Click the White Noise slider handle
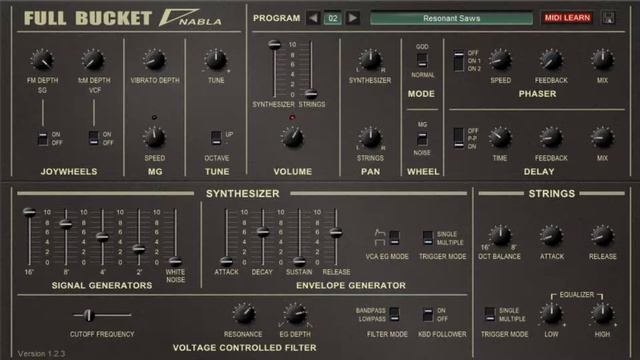Viewport: 640px width, 360px height. tap(176, 261)
